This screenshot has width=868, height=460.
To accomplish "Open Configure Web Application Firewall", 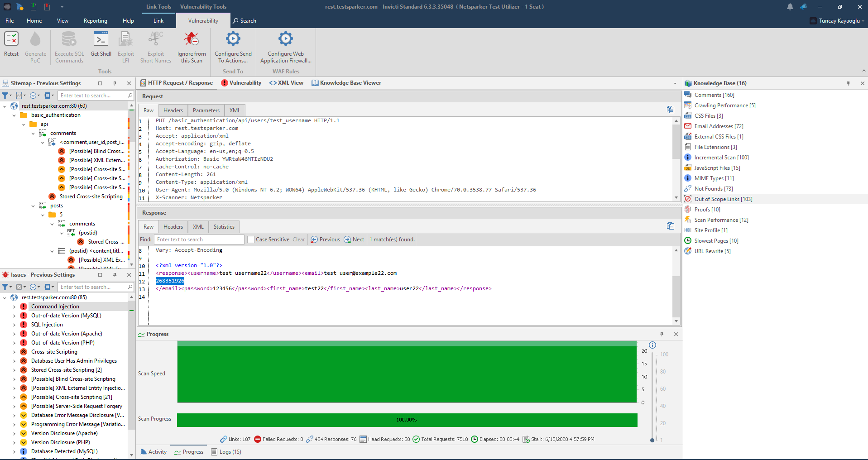I will tap(286, 48).
